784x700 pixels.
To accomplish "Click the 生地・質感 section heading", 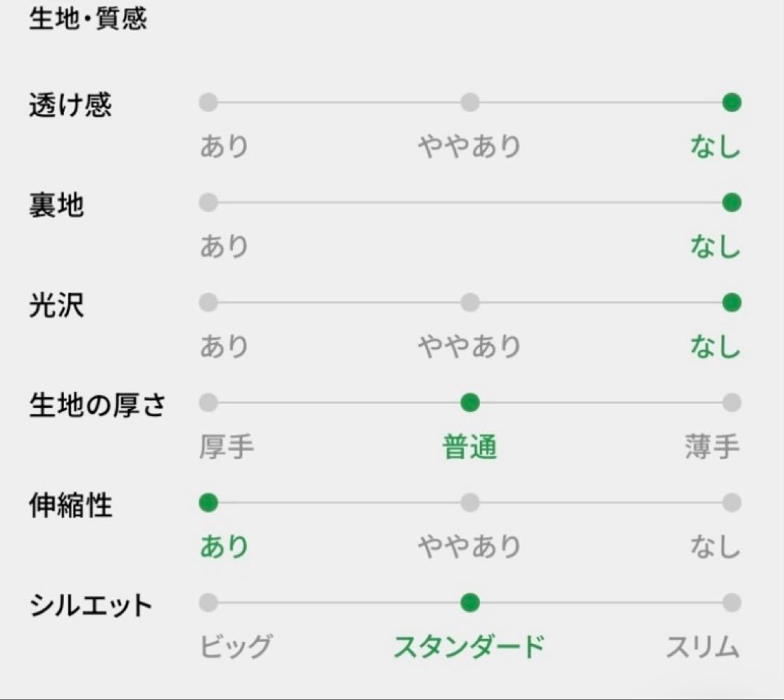I will (x=88, y=18).
